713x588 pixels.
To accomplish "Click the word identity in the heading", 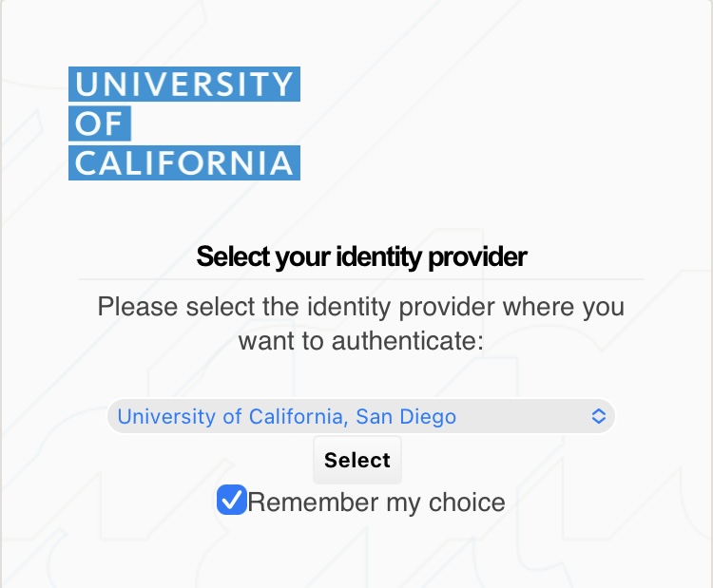I will [377, 256].
